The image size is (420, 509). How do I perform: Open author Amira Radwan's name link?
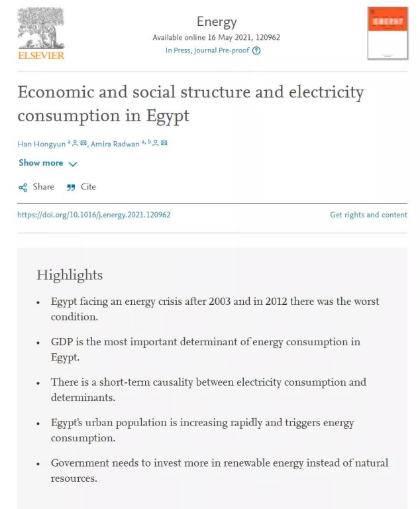(114, 144)
